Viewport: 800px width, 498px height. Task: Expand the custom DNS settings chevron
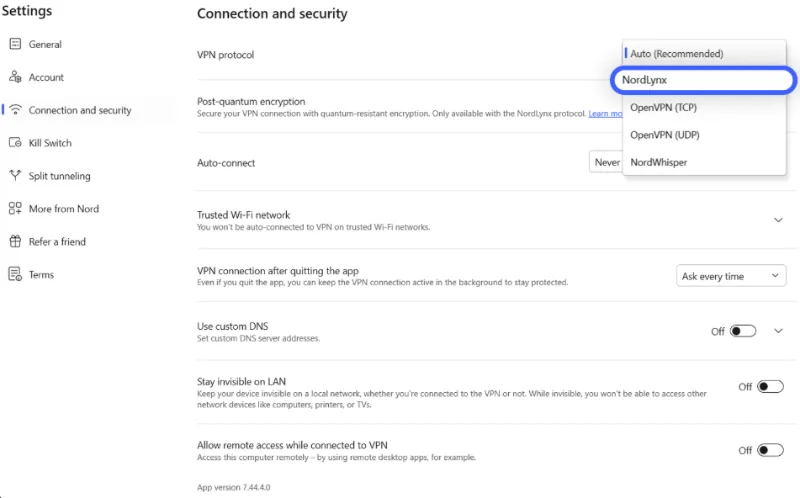(x=779, y=331)
